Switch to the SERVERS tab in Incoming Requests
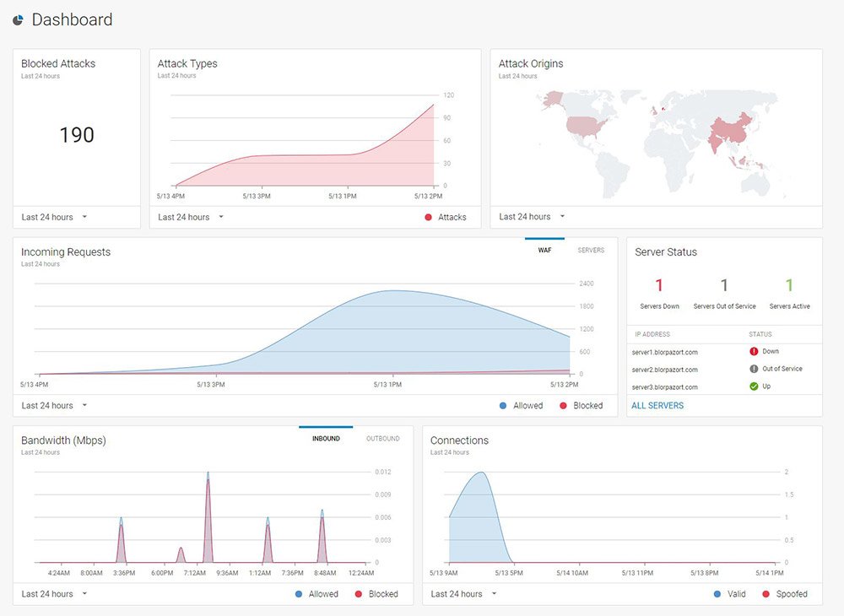 [591, 250]
